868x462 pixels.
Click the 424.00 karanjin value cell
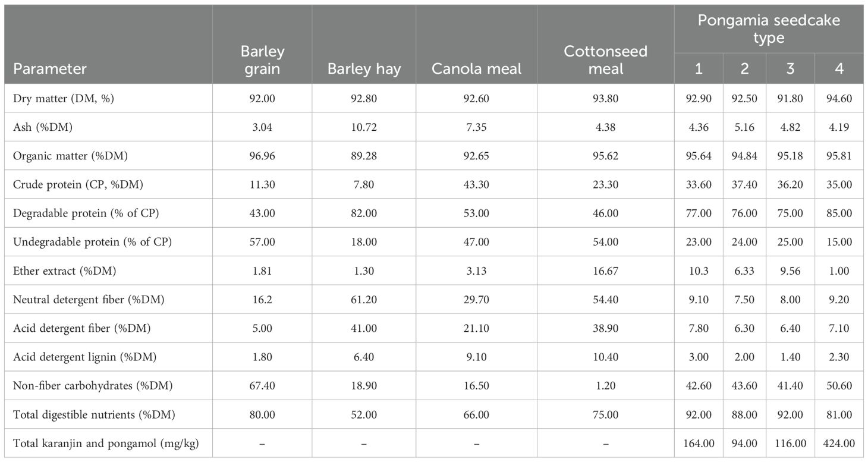tap(839, 444)
